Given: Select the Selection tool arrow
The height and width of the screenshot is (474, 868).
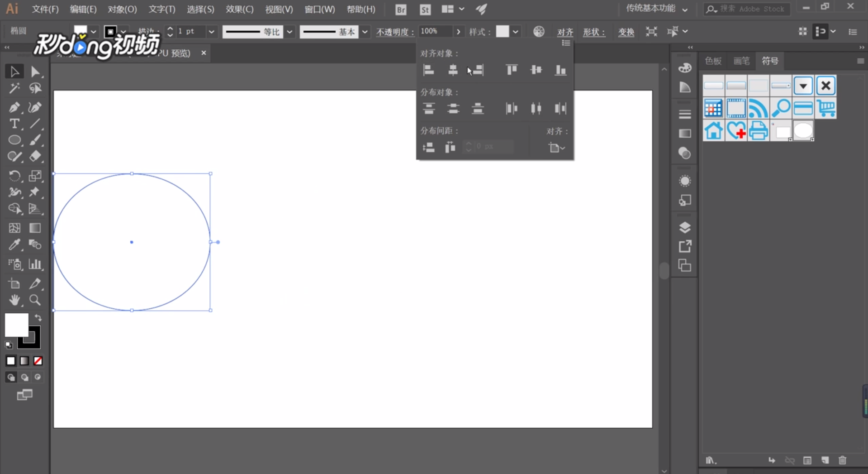Looking at the screenshot, I should point(14,72).
